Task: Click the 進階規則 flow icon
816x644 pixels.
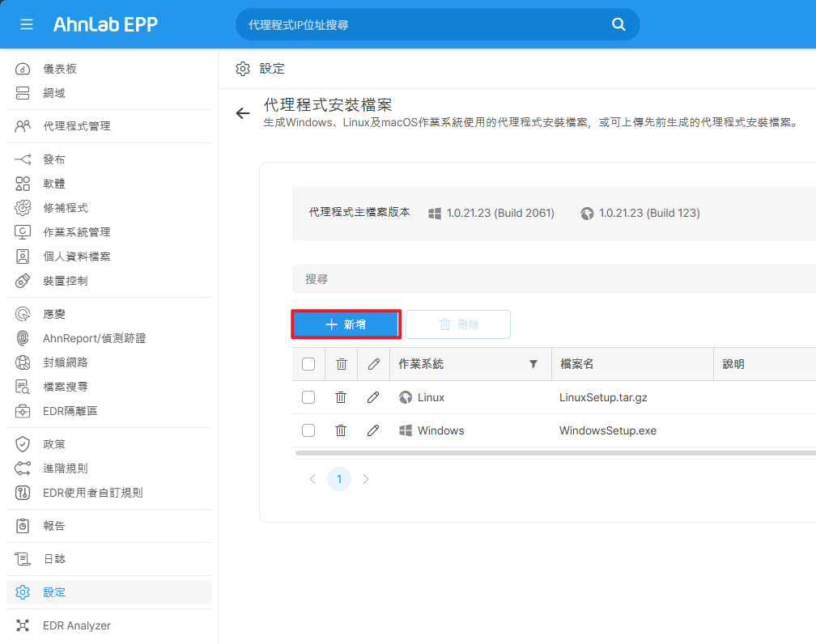Action: tap(23, 468)
